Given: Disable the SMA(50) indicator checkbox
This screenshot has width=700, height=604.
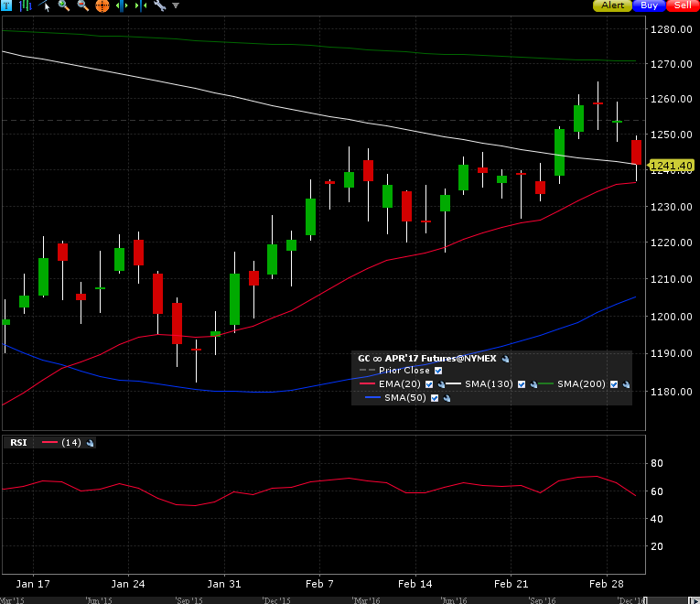Looking at the screenshot, I should tap(436, 398).
